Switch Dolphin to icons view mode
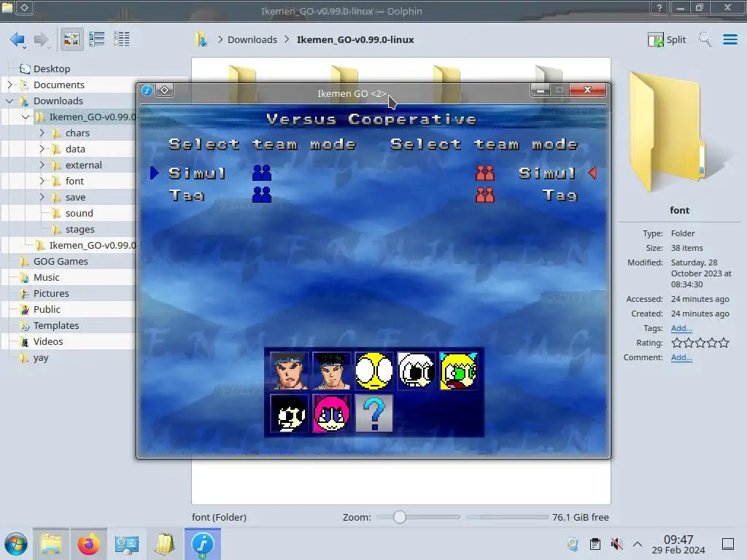This screenshot has height=560, width=747. 71,39
